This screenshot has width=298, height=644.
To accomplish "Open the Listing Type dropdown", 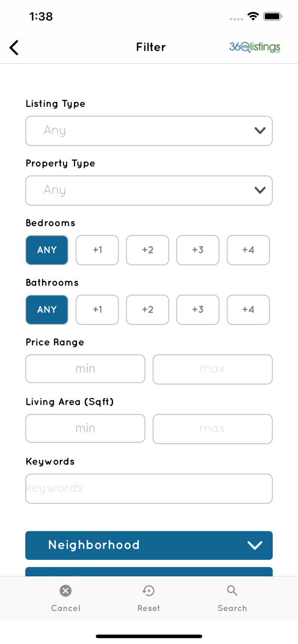I will pyautogui.click(x=149, y=131).
